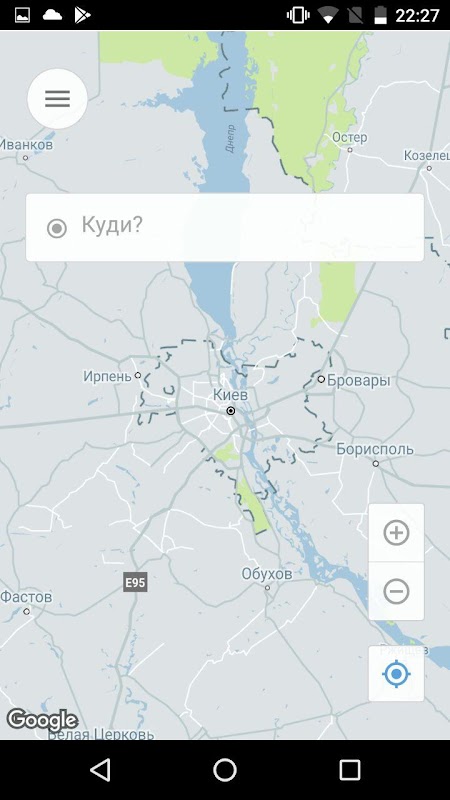Select the Ирпень map label

pyautogui.click(x=107, y=377)
